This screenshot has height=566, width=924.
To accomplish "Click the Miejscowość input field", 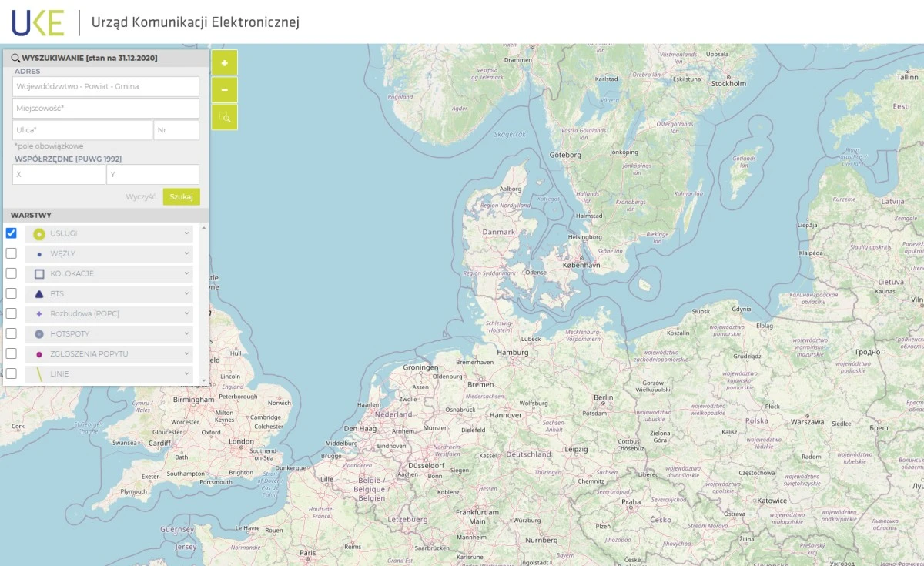I will point(105,109).
